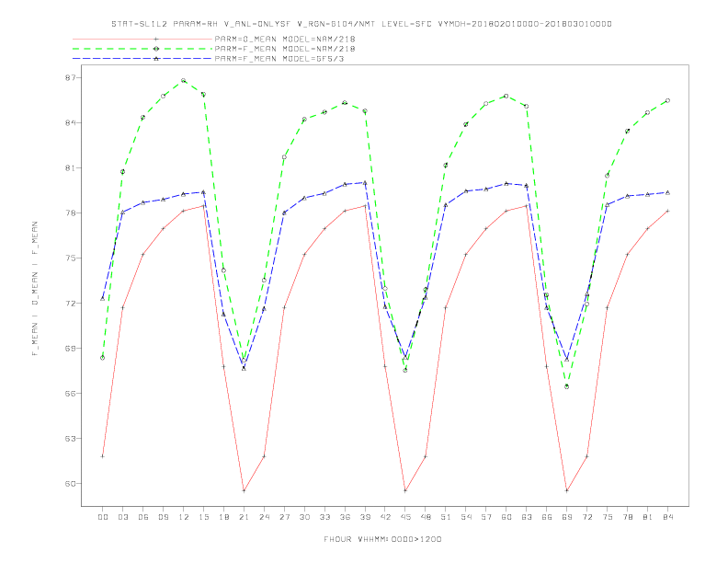Click y-axis tick value 87
Viewport: 728px width, 563px height.
tap(70, 78)
